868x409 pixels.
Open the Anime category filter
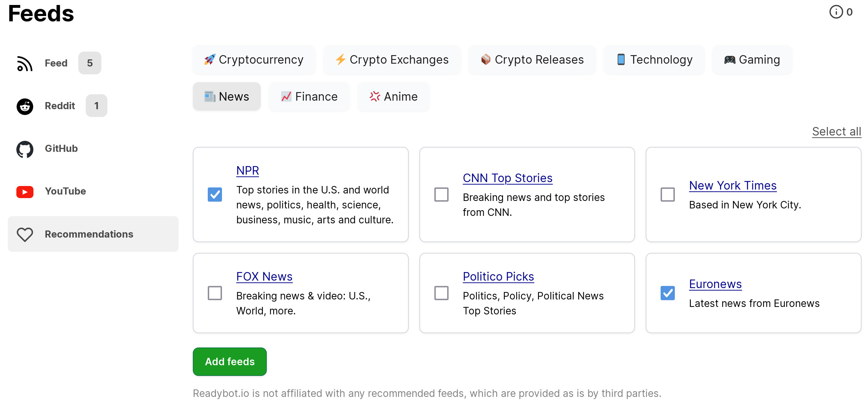[x=393, y=96]
